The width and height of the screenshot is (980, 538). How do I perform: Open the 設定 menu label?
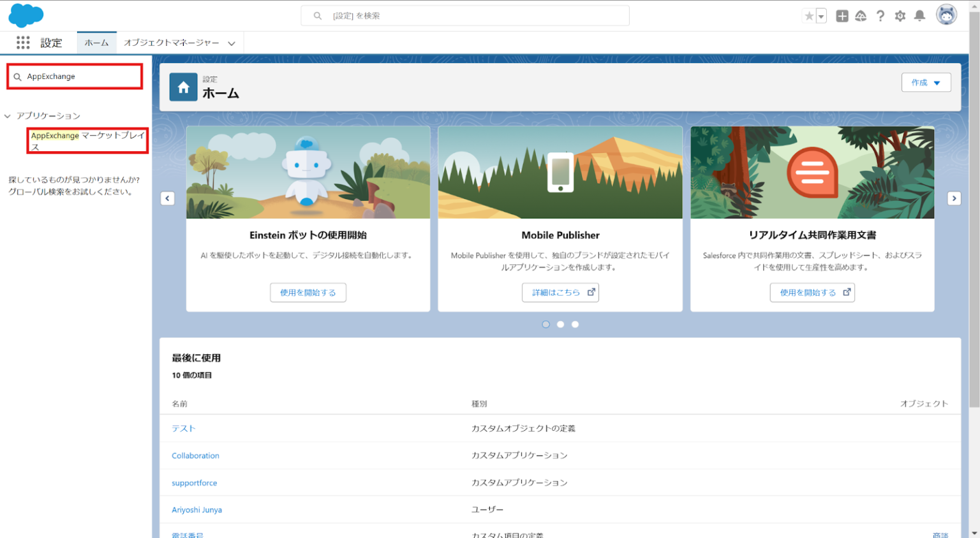pos(52,43)
